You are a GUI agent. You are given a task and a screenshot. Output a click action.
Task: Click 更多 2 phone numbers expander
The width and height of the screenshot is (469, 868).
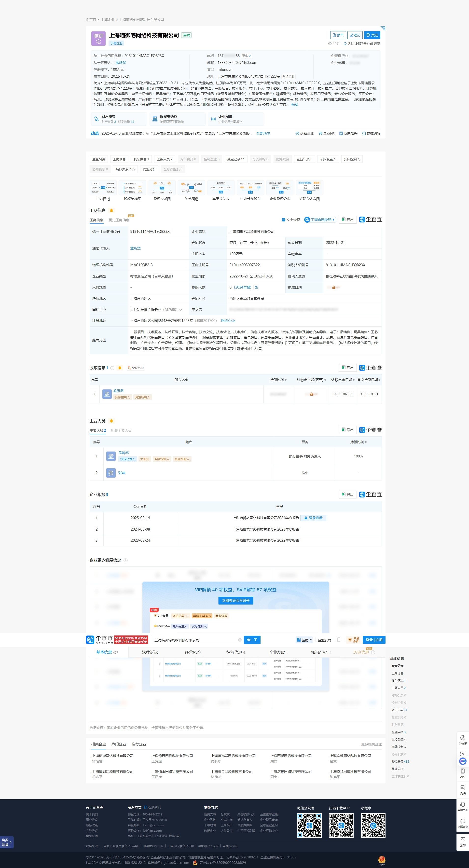pyautogui.click(x=246, y=56)
